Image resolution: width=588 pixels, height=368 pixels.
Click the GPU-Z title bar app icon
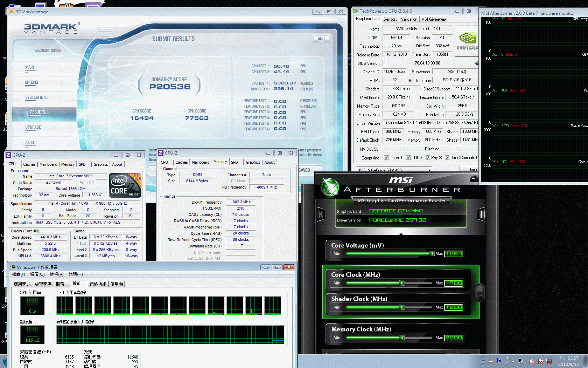coord(356,11)
